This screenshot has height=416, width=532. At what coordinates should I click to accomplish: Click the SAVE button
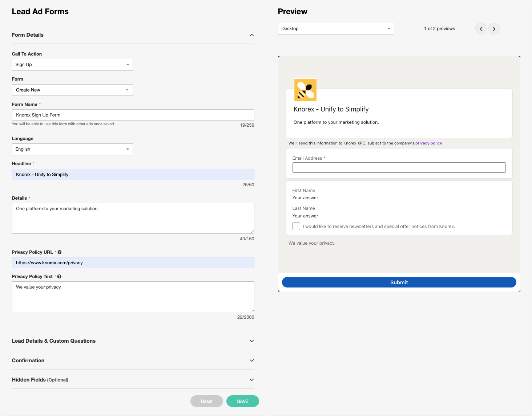(x=242, y=401)
